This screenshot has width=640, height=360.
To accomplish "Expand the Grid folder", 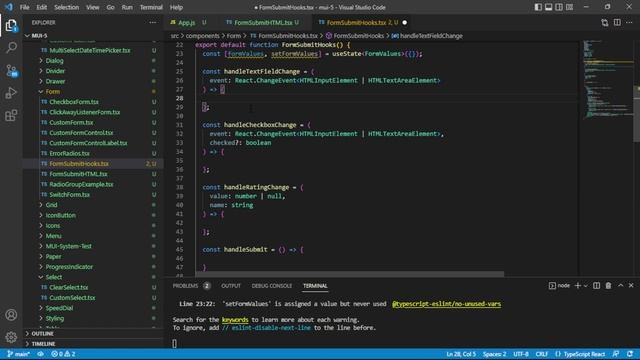I will coord(51,205).
